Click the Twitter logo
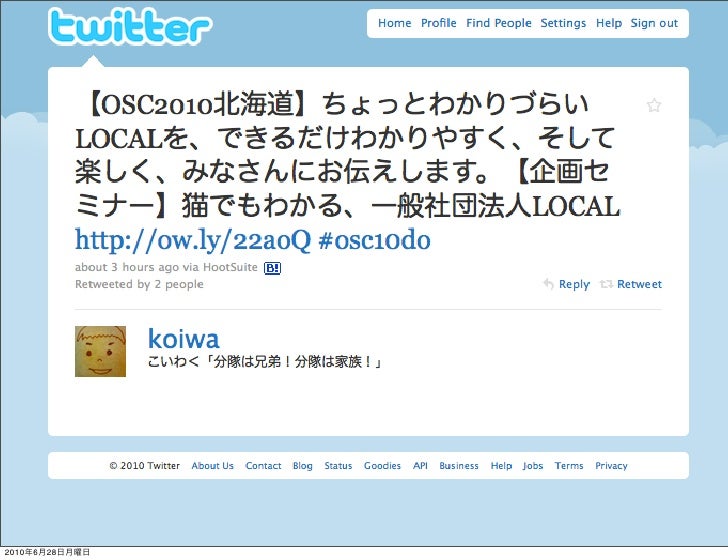Viewport: 728px width, 560px height. [130, 26]
